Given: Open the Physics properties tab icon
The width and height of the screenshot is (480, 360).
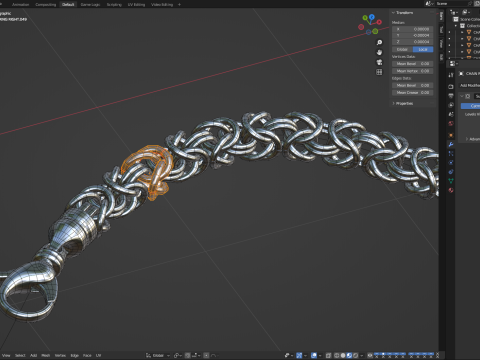Looking at the screenshot, I should tap(451, 163).
